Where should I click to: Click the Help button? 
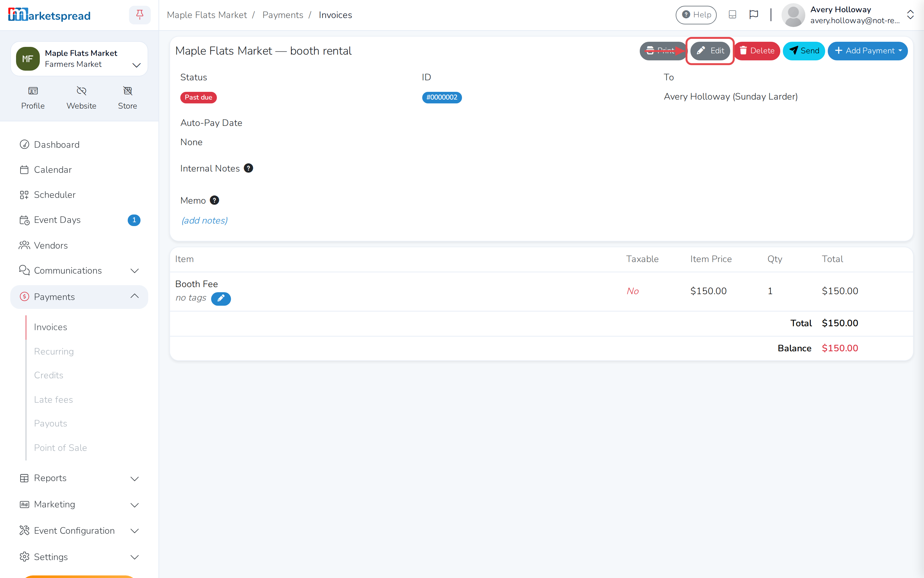[696, 15]
